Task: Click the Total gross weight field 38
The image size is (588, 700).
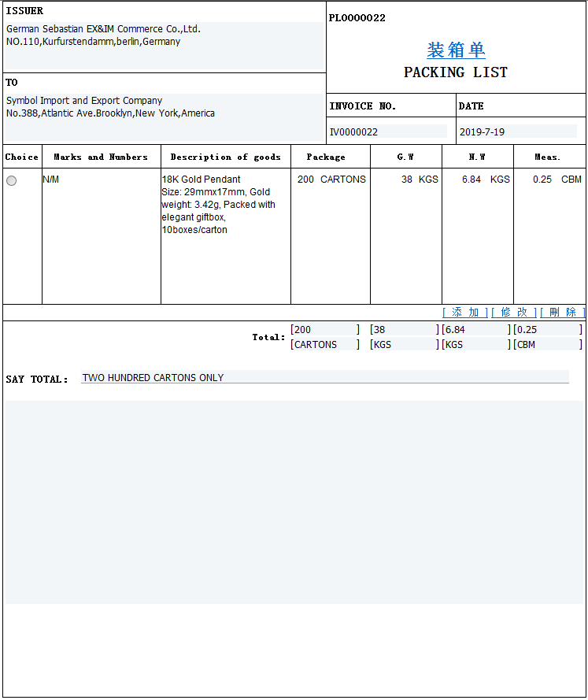Action: (403, 330)
